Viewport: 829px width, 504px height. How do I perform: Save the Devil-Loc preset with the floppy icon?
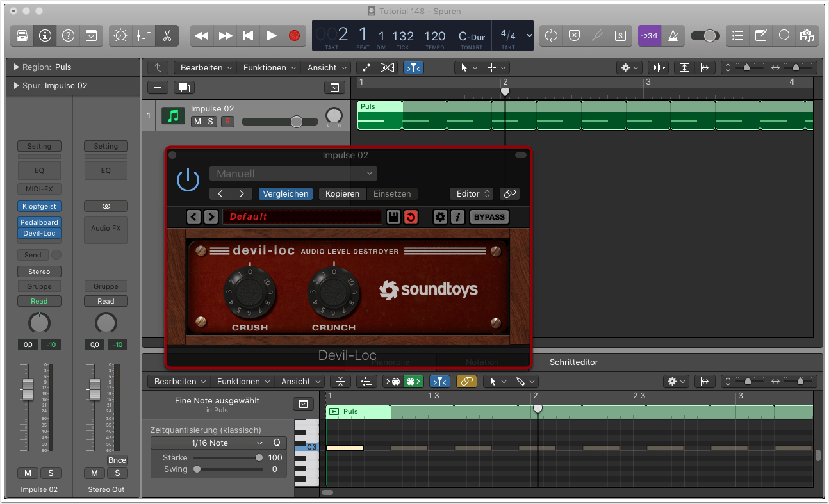point(393,217)
